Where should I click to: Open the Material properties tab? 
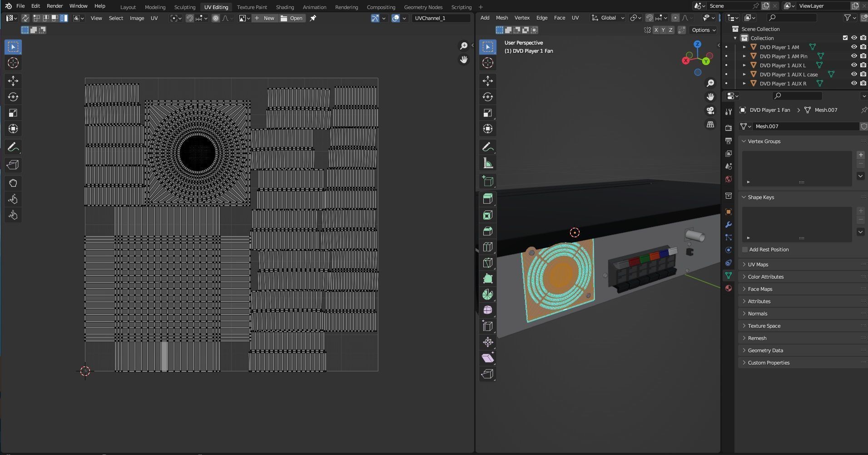(729, 288)
